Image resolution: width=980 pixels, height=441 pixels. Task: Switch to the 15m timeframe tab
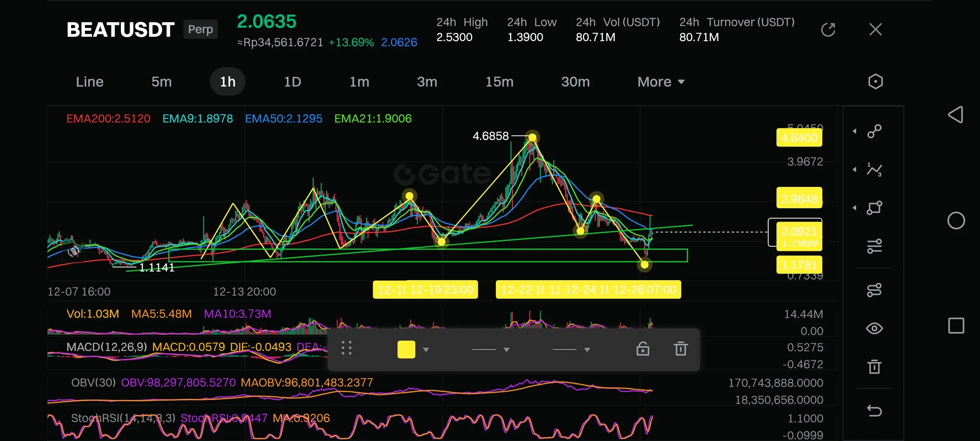[499, 82]
